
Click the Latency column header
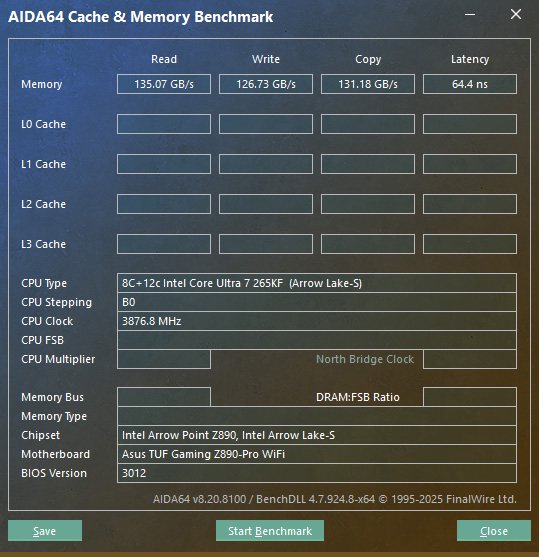470,59
